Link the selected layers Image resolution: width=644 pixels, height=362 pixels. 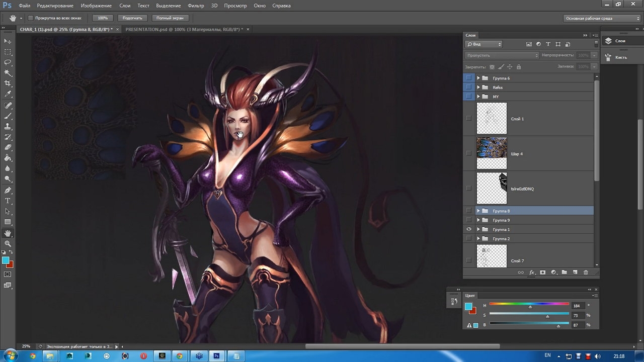521,273
